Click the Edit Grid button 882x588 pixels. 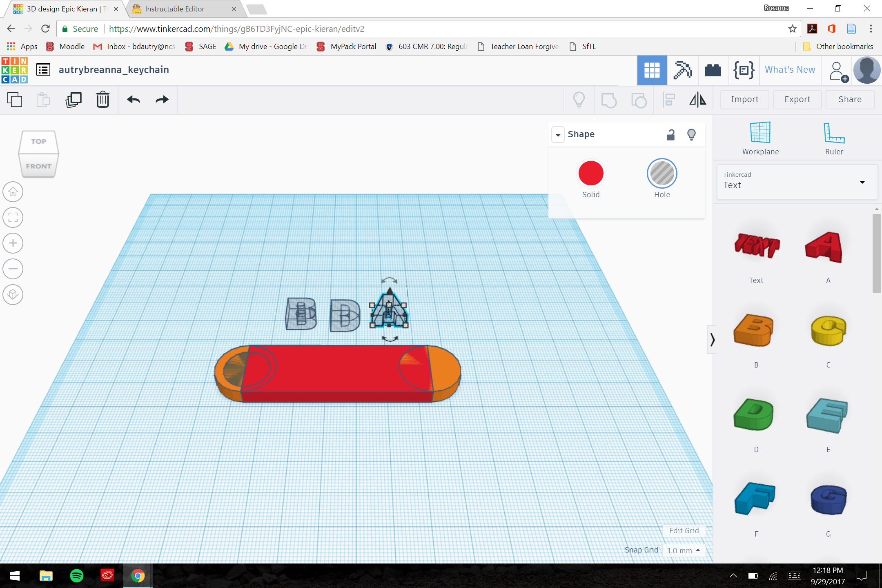(x=684, y=531)
